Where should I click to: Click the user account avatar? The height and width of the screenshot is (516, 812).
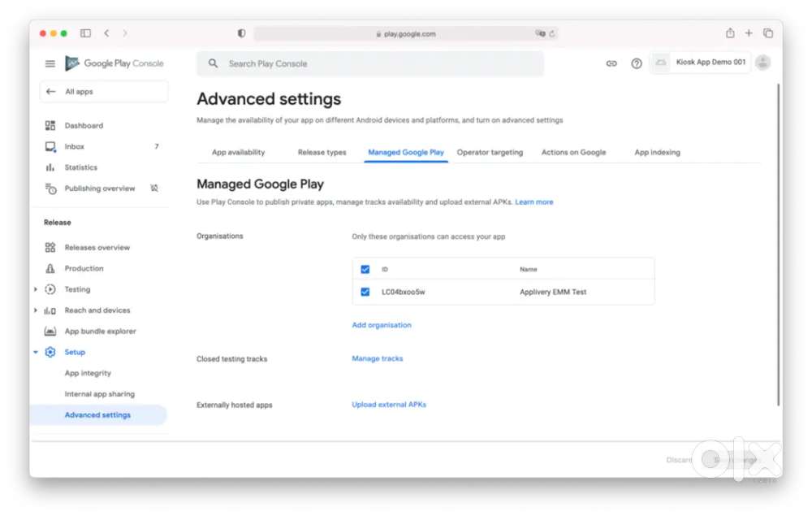click(762, 63)
